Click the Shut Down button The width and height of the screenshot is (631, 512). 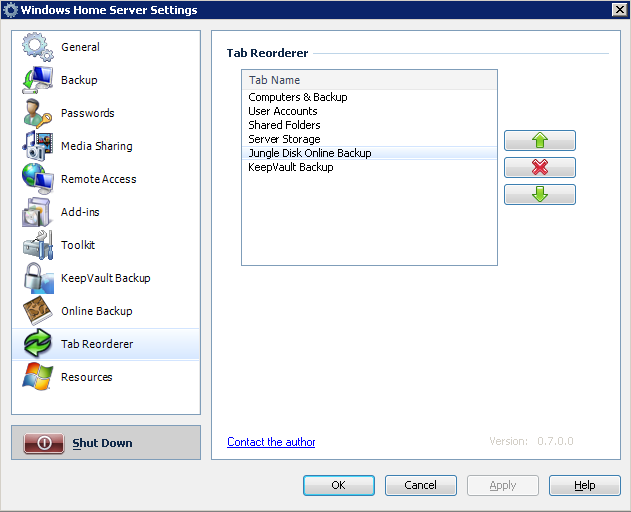(106, 443)
